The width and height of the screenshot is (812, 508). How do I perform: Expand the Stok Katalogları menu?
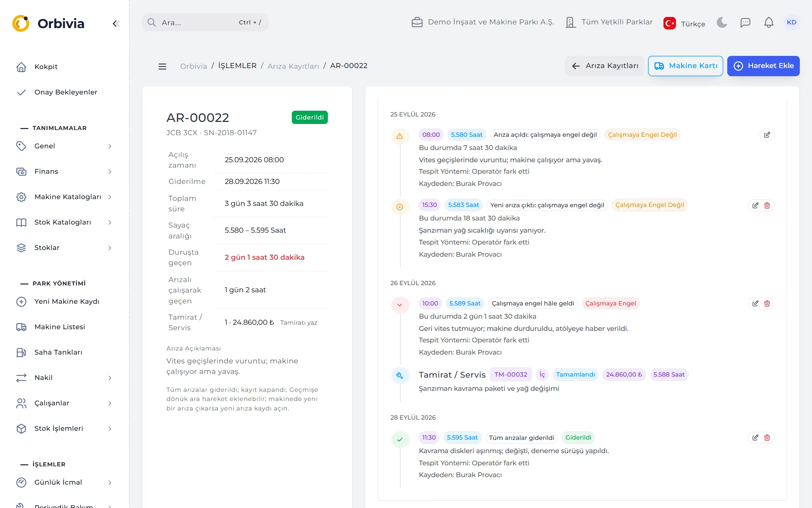point(64,222)
